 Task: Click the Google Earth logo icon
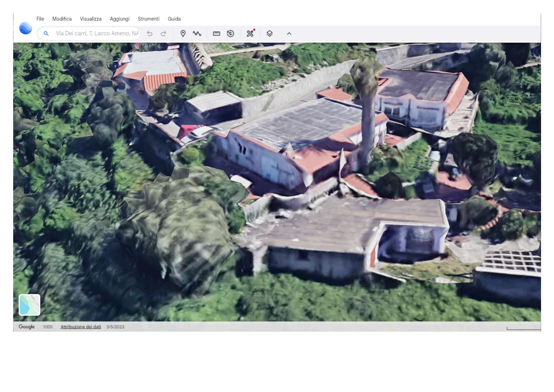(26, 28)
